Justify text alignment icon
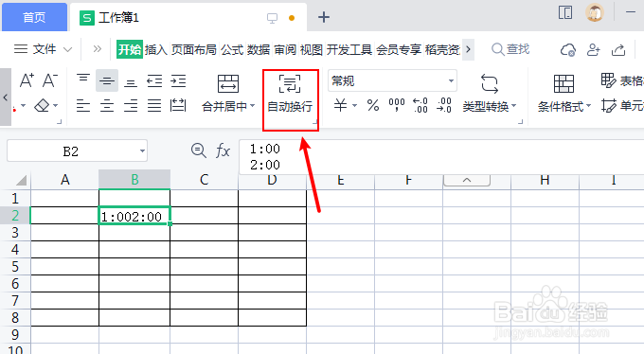This screenshot has width=644, height=354. (x=154, y=106)
